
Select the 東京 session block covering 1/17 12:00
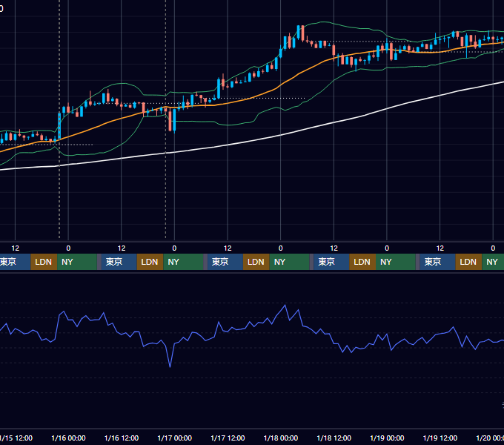225,262
